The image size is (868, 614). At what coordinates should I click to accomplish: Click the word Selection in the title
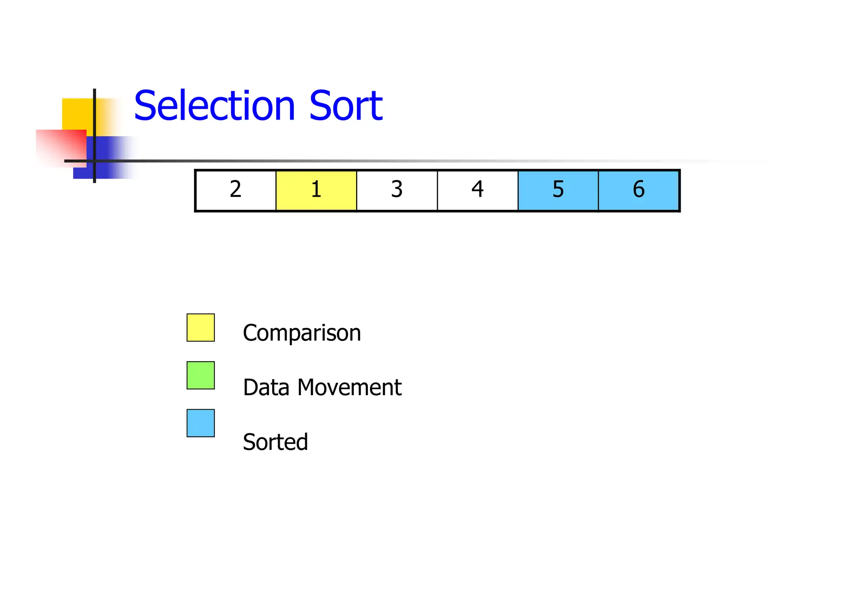pyautogui.click(x=214, y=106)
